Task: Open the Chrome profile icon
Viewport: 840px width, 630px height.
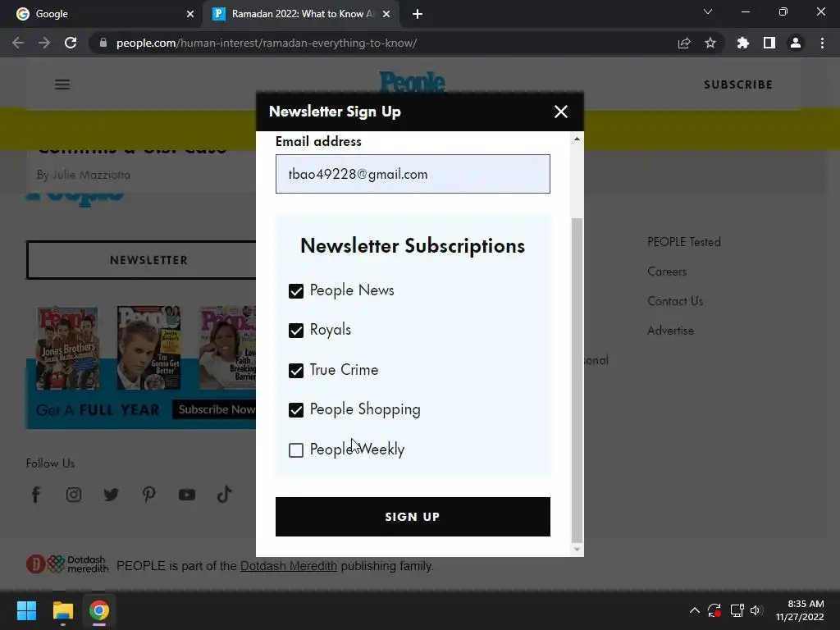Action: coord(796,43)
